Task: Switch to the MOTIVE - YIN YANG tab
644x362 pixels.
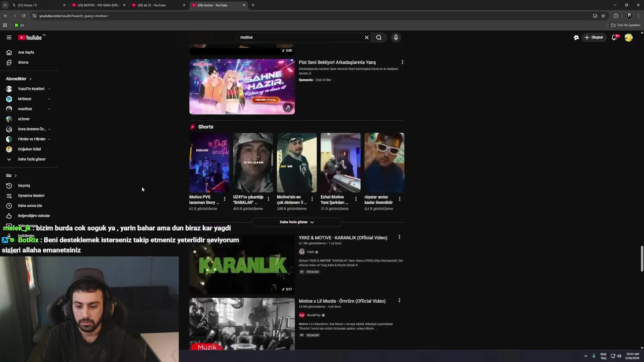Action: (98, 5)
